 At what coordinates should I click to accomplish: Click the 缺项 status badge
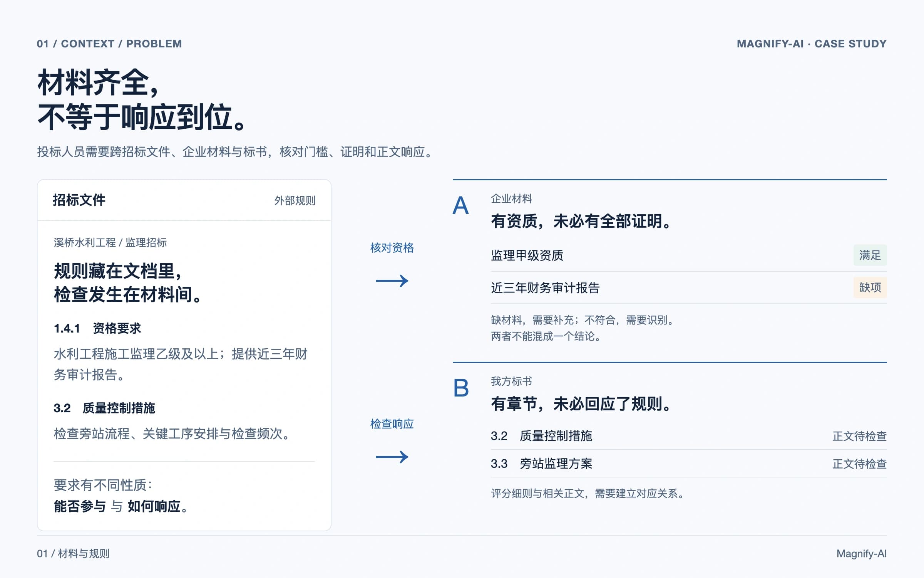(870, 287)
